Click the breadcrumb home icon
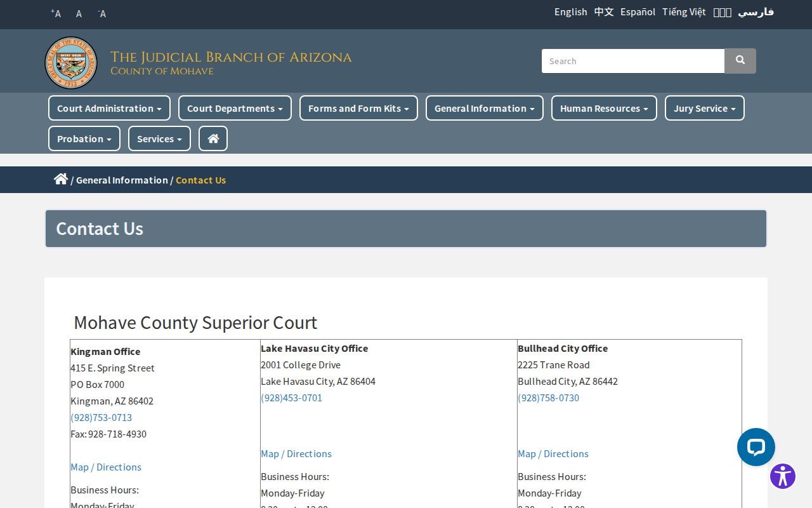This screenshot has height=508, width=812. [x=61, y=179]
